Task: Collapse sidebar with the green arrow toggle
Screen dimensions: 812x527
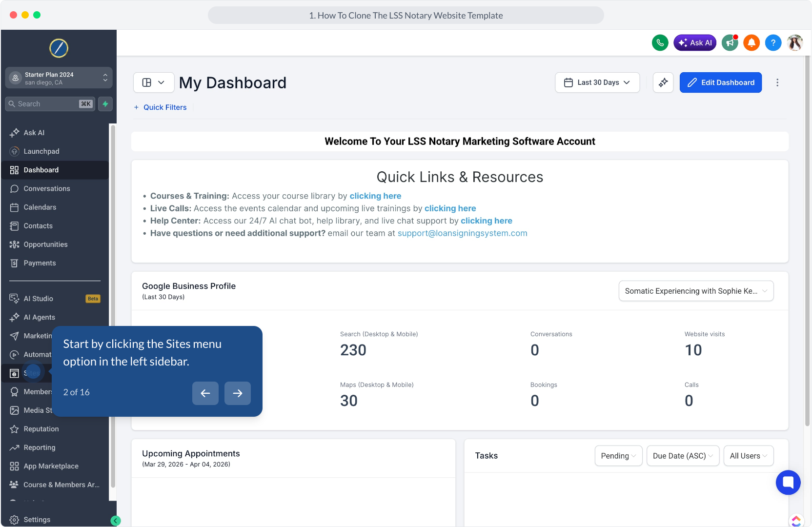Action: 116,521
